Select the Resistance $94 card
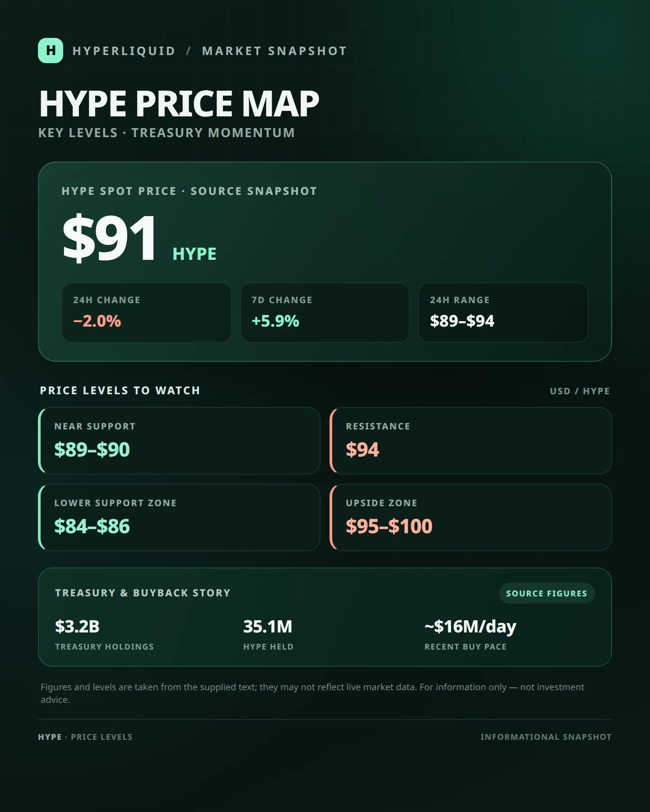Viewport: 650px width, 812px height. [471, 441]
